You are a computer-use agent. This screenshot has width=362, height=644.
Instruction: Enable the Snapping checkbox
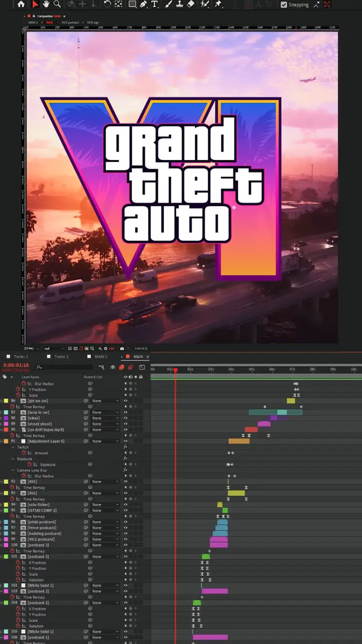click(284, 5)
